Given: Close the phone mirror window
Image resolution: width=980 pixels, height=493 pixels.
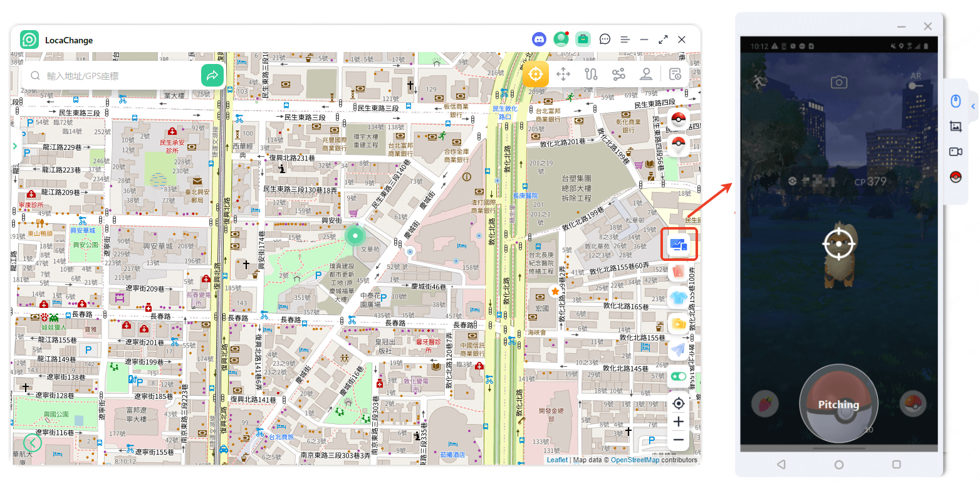Looking at the screenshot, I should click(x=928, y=26).
